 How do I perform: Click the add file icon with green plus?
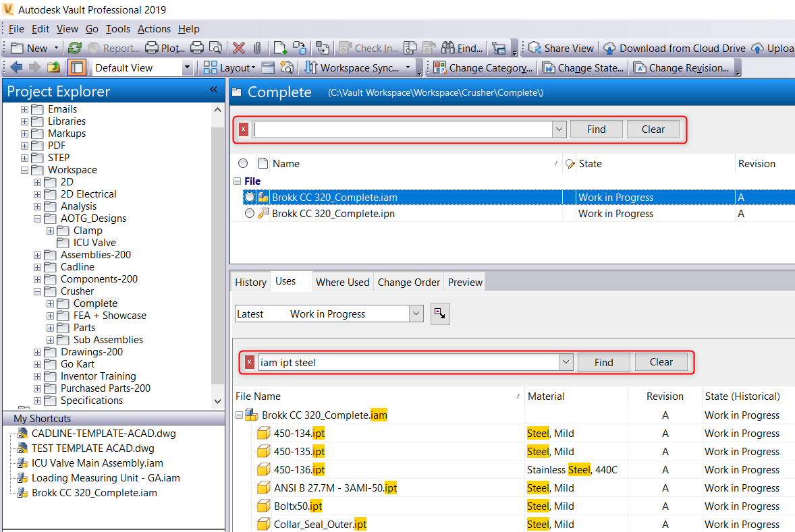coord(280,48)
